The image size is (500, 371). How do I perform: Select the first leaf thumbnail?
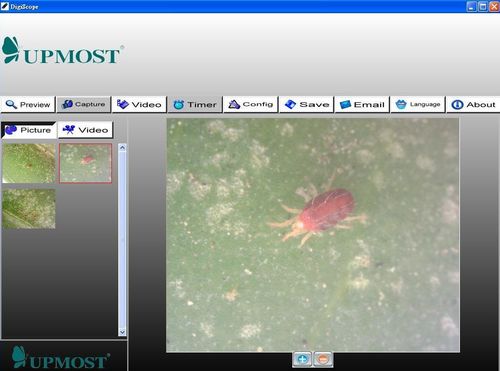pos(29,163)
